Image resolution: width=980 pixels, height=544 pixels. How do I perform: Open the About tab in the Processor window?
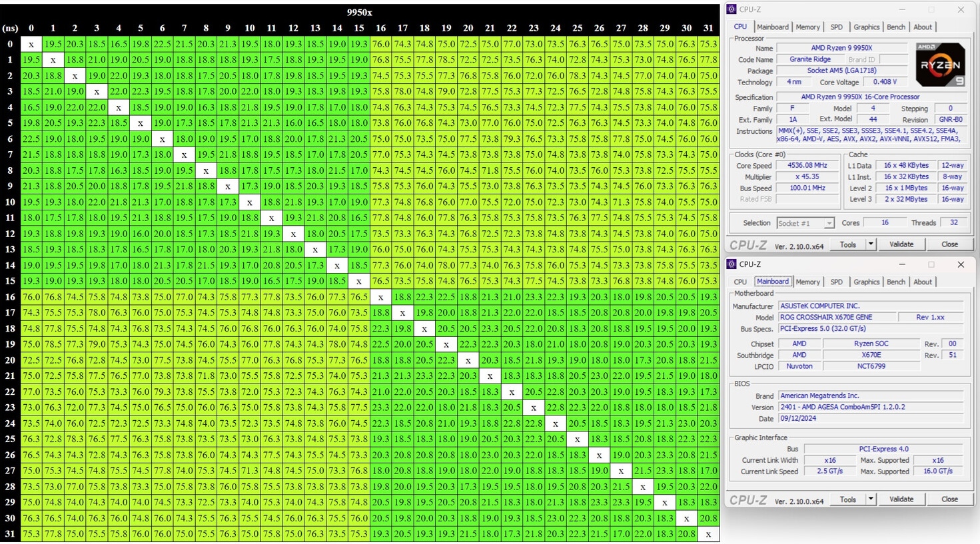click(x=922, y=27)
